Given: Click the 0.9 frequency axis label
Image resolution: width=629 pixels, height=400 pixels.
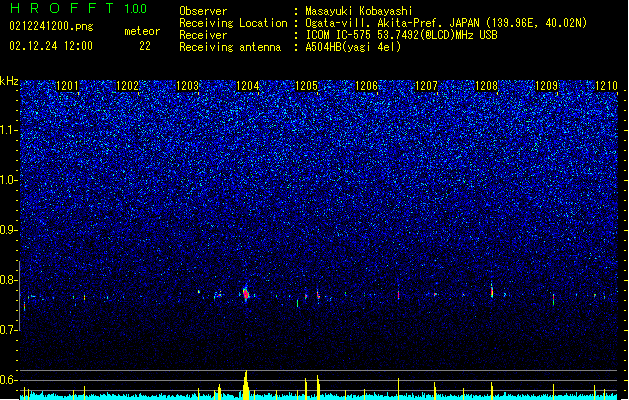Looking at the screenshot, I should pyautogui.click(x=8, y=230).
